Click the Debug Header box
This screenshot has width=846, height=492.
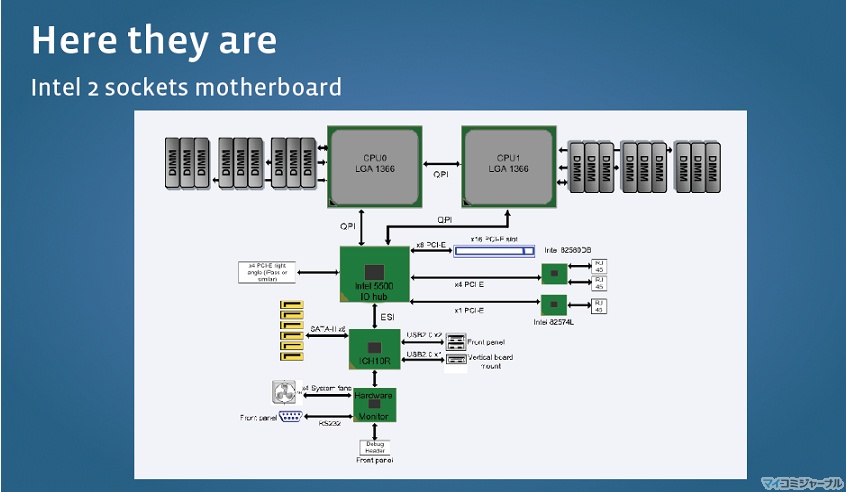point(374,447)
